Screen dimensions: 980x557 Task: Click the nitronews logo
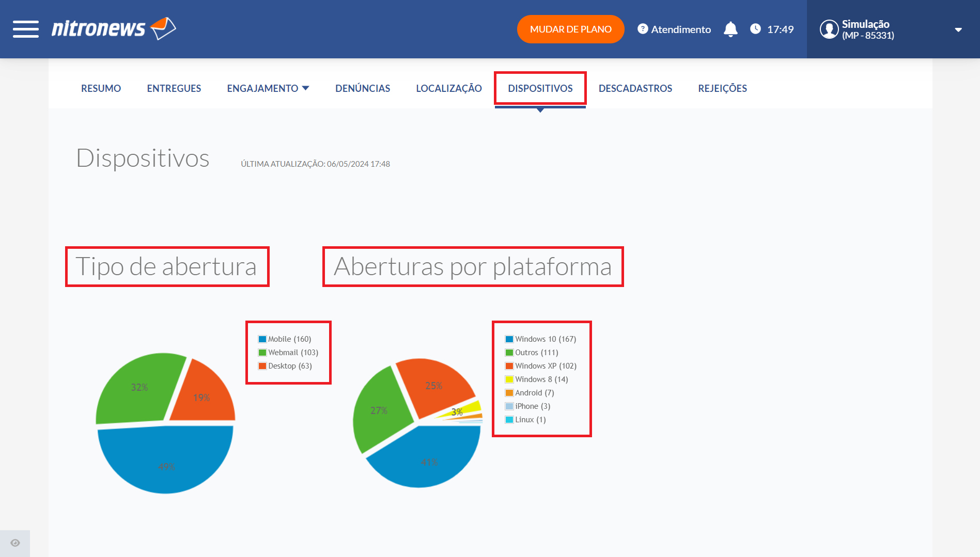point(114,28)
